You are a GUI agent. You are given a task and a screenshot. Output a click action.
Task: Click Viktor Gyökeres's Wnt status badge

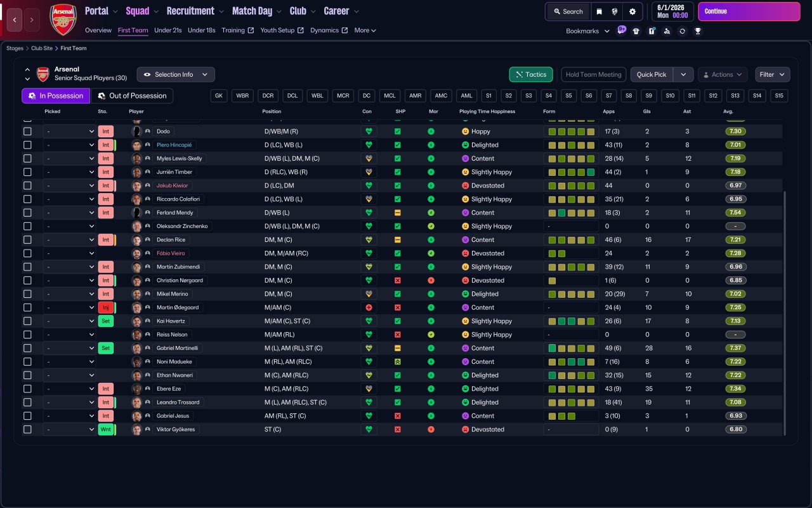pyautogui.click(x=106, y=429)
